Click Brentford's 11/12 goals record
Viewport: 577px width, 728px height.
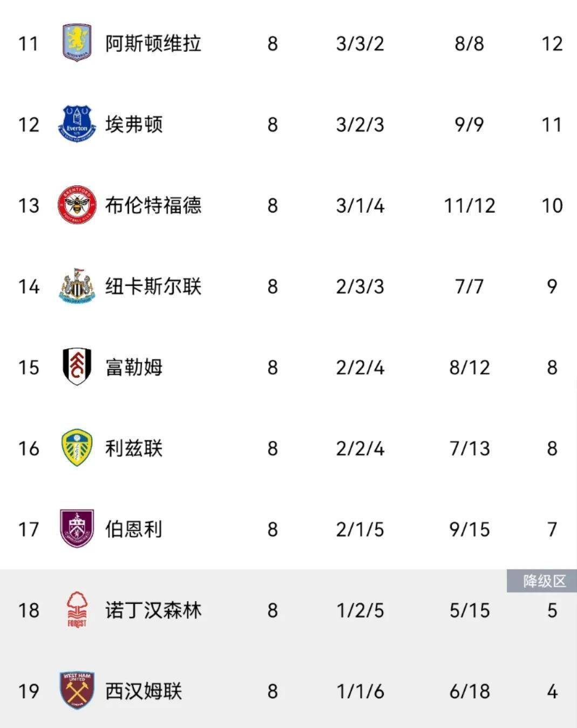click(x=469, y=205)
